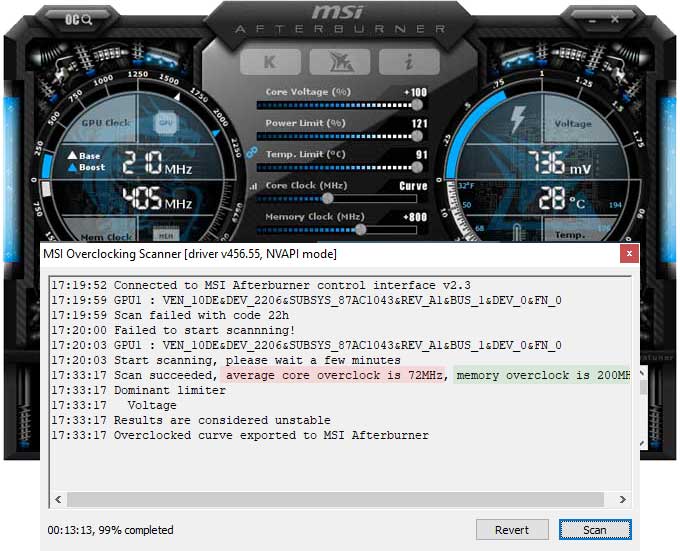This screenshot has height=551, width=680.
Task: Click the Revert button
Action: [512, 530]
